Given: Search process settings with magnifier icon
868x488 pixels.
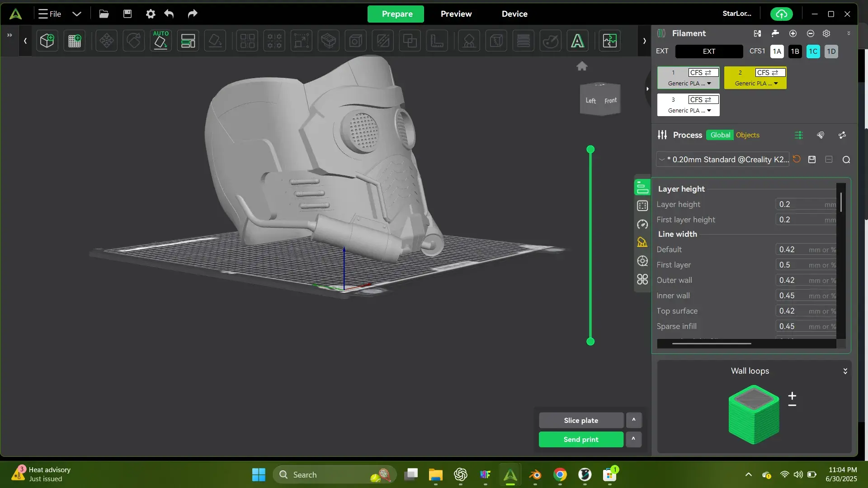Looking at the screenshot, I should (x=846, y=160).
